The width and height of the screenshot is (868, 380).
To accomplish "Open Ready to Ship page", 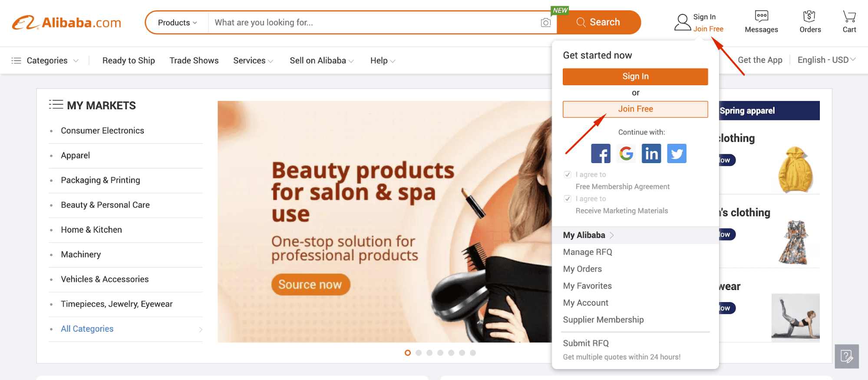I will pos(129,60).
